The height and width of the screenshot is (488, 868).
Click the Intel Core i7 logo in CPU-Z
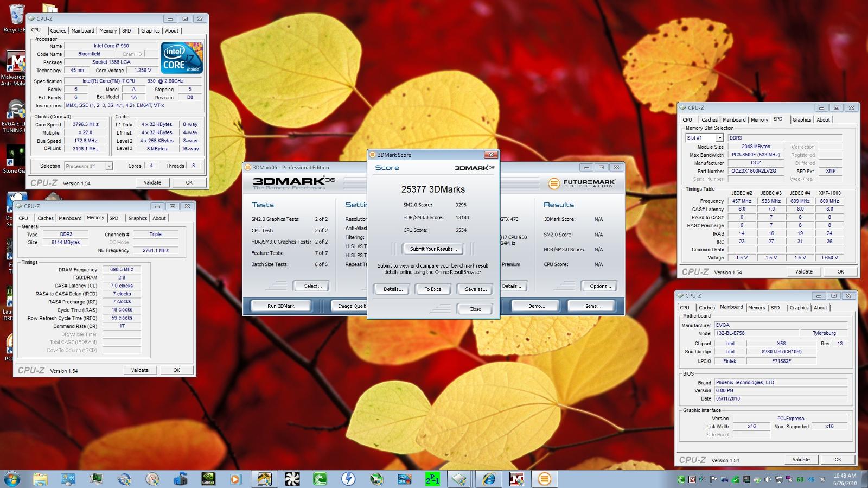click(182, 58)
